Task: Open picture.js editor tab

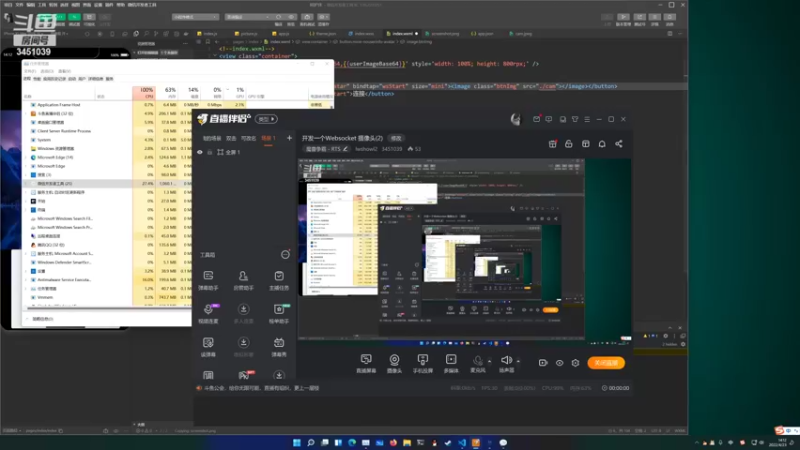Action: click(246, 34)
